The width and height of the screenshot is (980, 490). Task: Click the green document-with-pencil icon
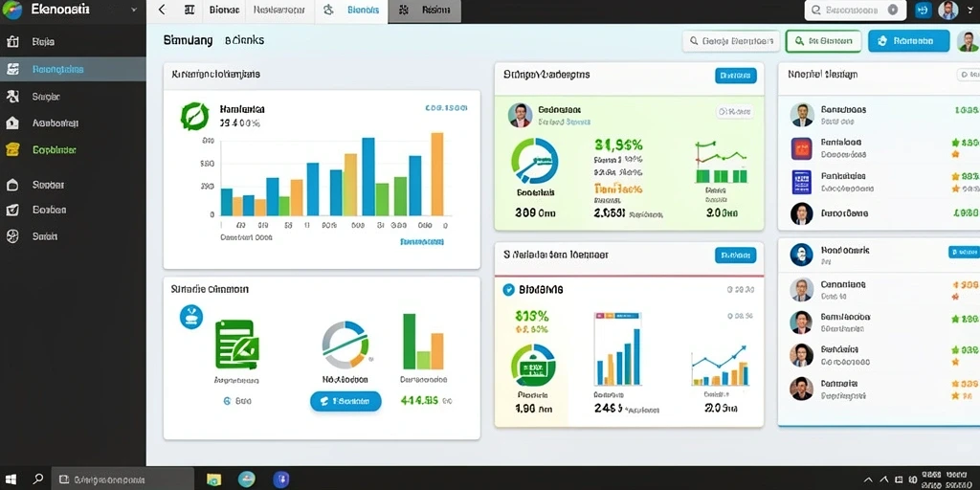click(237, 345)
